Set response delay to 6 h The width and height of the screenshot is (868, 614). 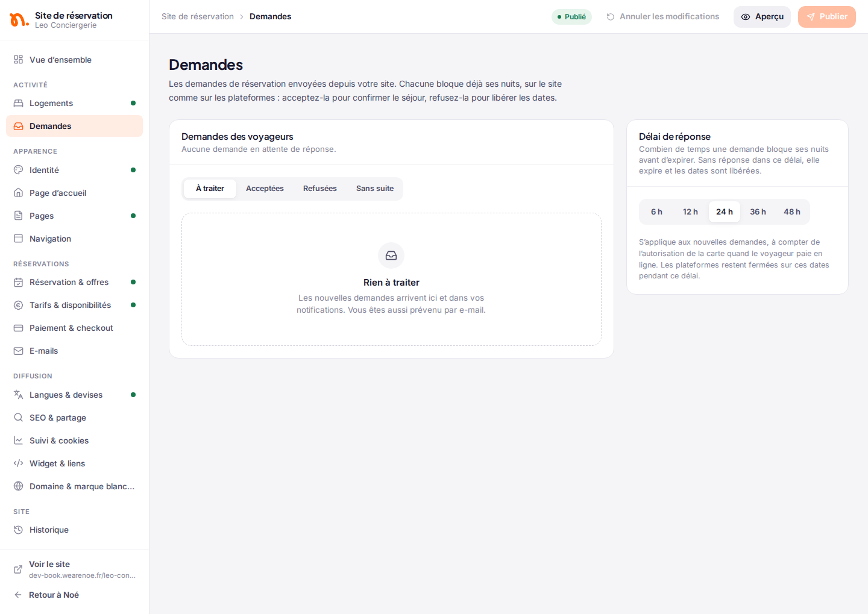(x=656, y=212)
